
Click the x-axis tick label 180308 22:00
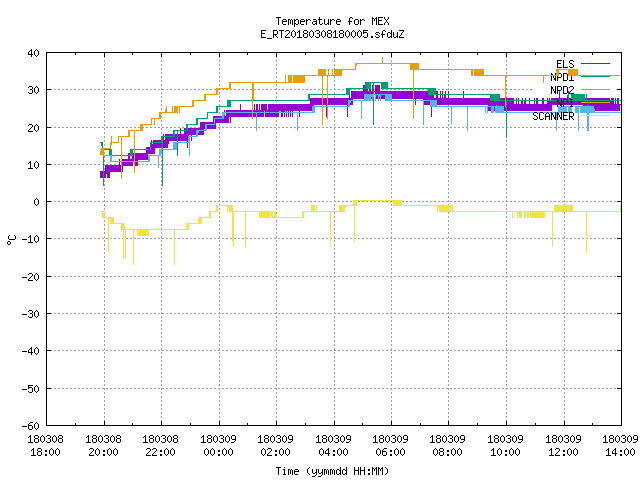(160, 446)
